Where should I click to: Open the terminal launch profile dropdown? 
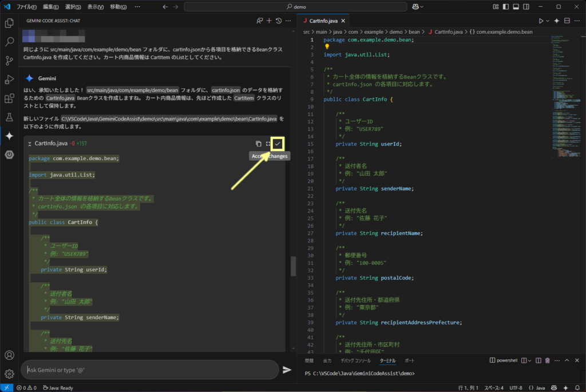pos(529,361)
